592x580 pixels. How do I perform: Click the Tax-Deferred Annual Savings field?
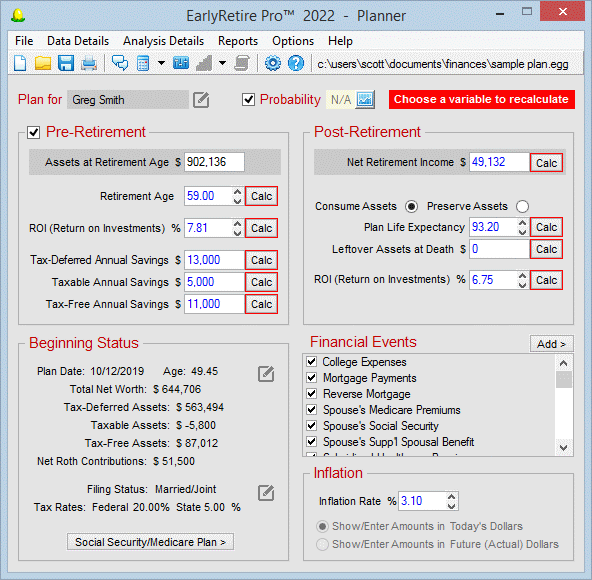coord(214,260)
